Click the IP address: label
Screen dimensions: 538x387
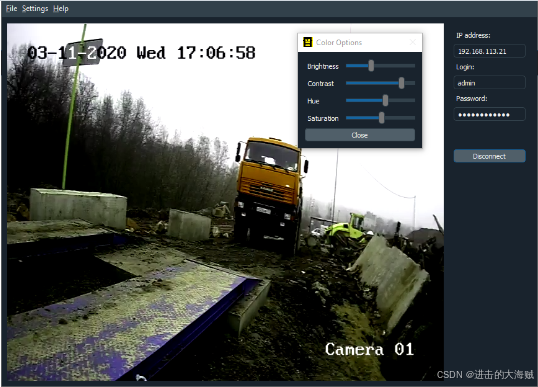[x=473, y=35]
